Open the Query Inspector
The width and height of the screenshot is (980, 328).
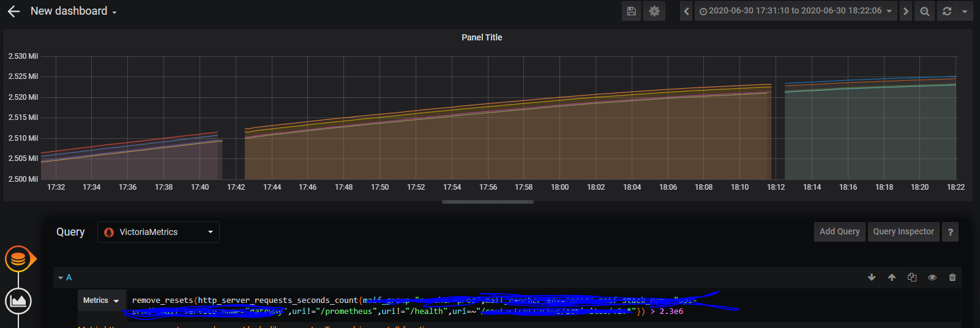[903, 231]
